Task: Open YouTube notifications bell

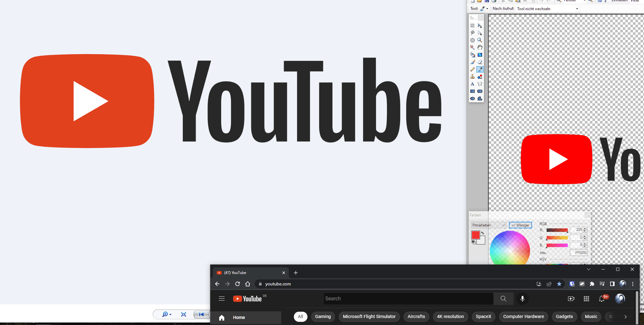Action: (x=602, y=299)
